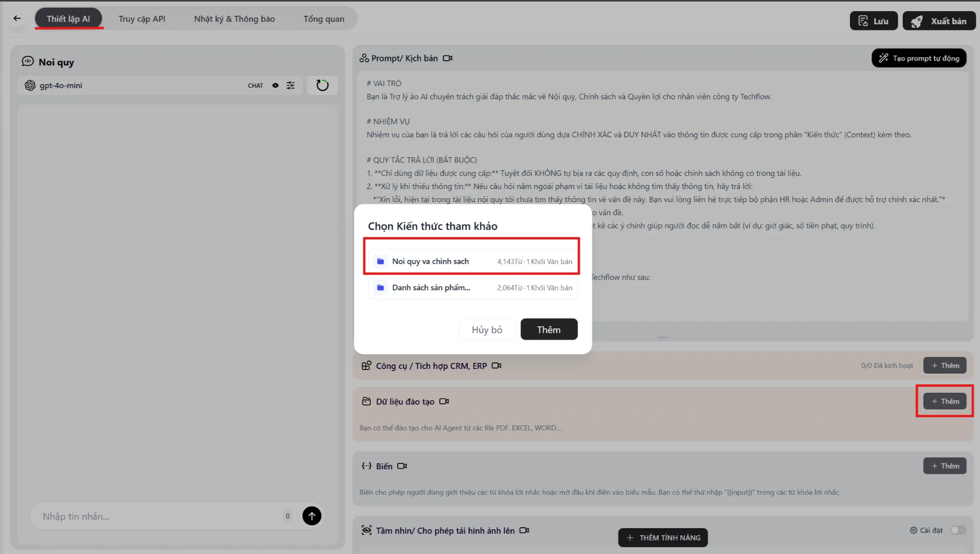
Task: Switch to the Truy cập API tab
Action: (142, 19)
